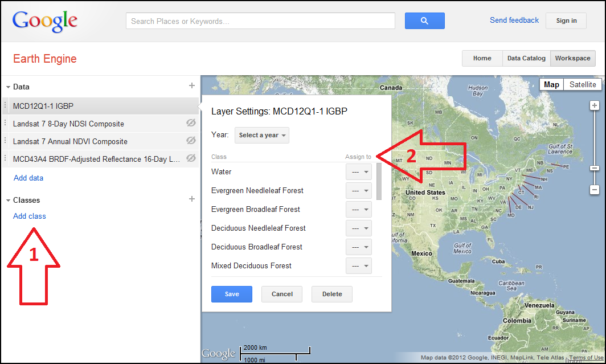Show the MCD43A4 BRDF-Adjusted Reflectance layer
Image resolution: width=606 pixels, height=364 pixels.
(x=191, y=158)
